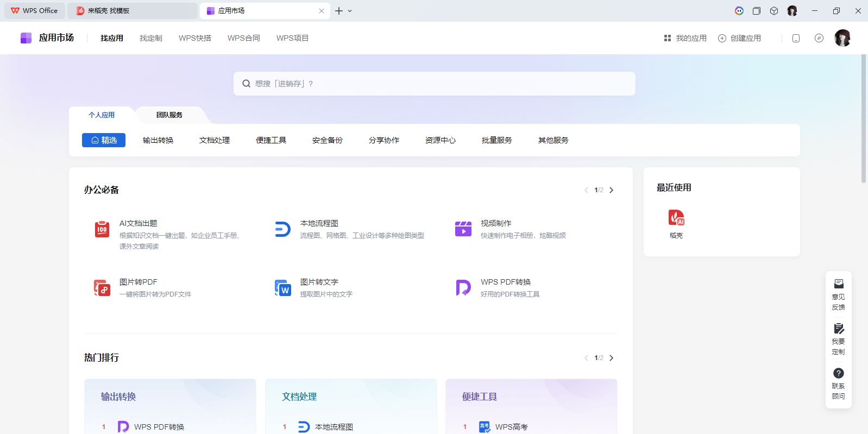Click the 想搜进销存 search field
868x434 pixels.
435,84
